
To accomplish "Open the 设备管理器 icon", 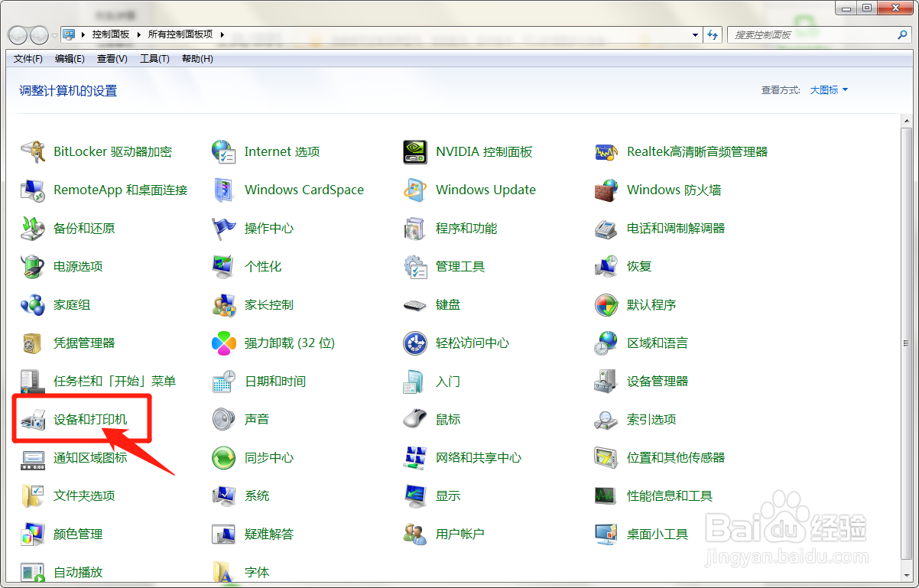I will click(606, 381).
